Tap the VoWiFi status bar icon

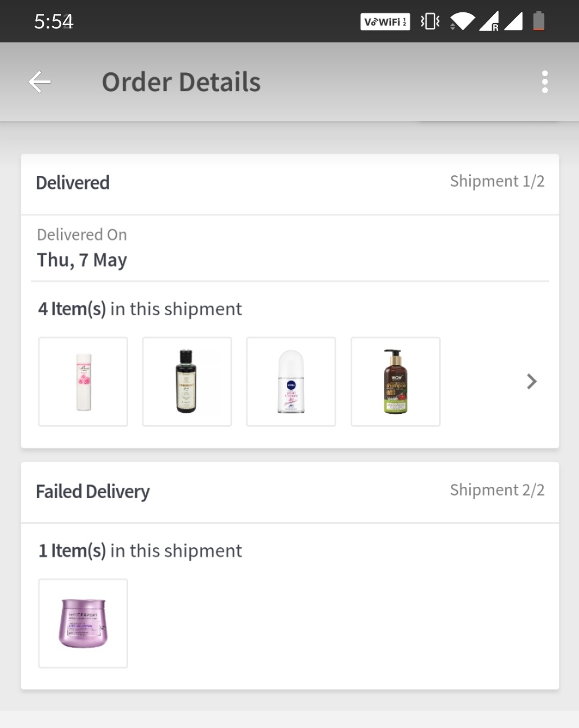(x=385, y=21)
